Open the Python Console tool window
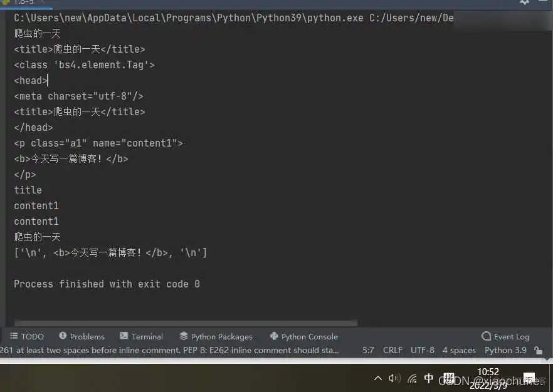This screenshot has height=392, width=553. 303,336
